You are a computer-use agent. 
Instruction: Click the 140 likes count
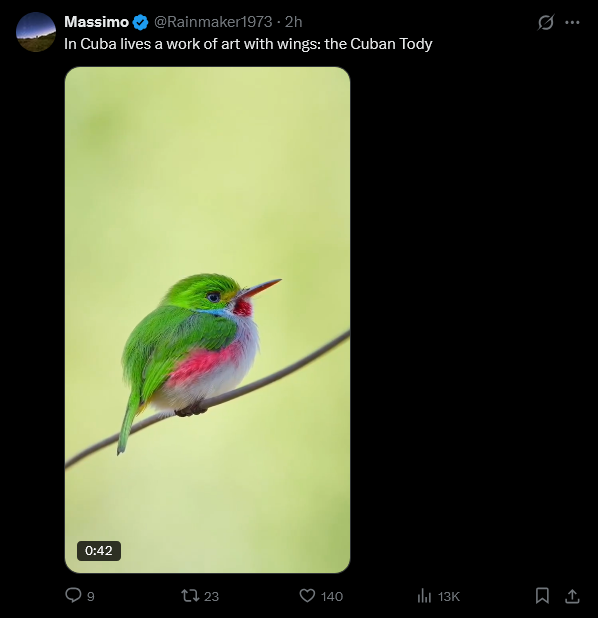pyautogui.click(x=332, y=597)
